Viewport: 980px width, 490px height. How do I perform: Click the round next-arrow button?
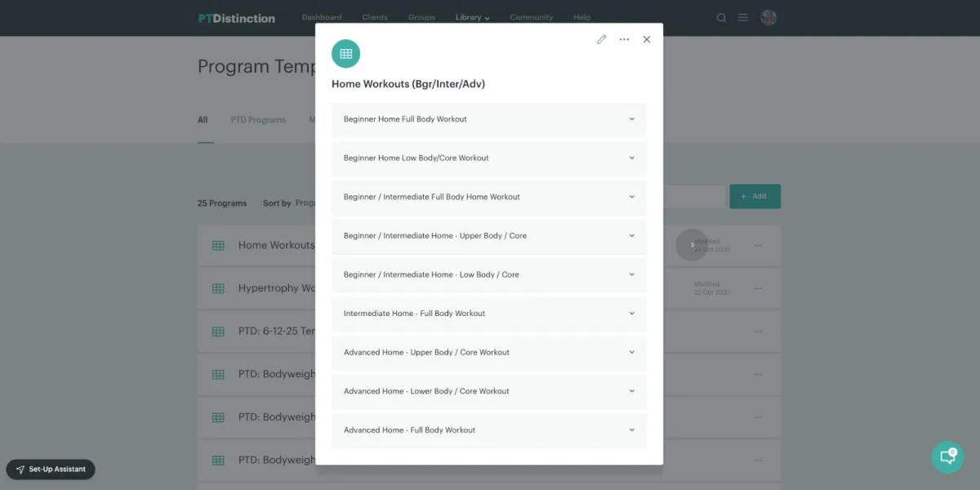coord(692,245)
